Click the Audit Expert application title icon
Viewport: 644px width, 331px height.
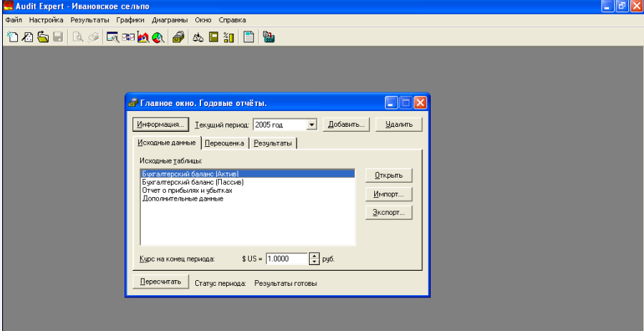click(8, 6)
